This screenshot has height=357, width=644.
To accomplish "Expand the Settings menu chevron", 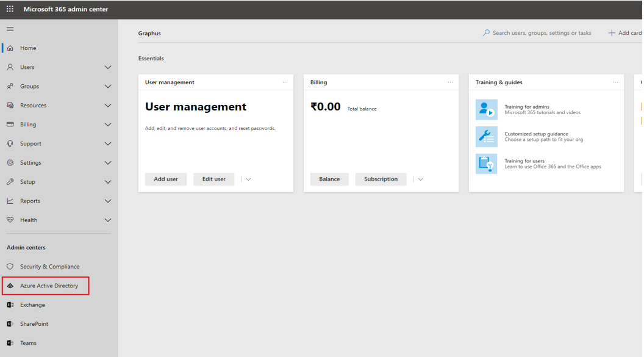I will pos(107,163).
